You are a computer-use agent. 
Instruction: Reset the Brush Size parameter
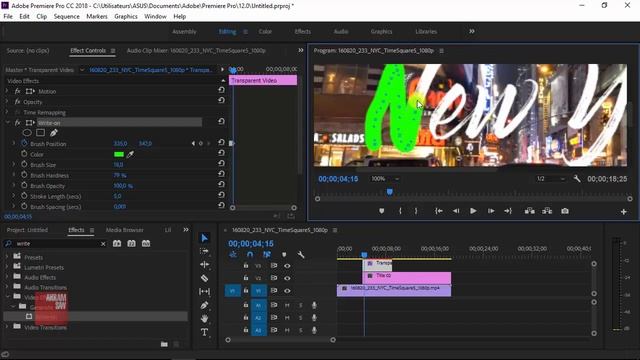point(221,163)
